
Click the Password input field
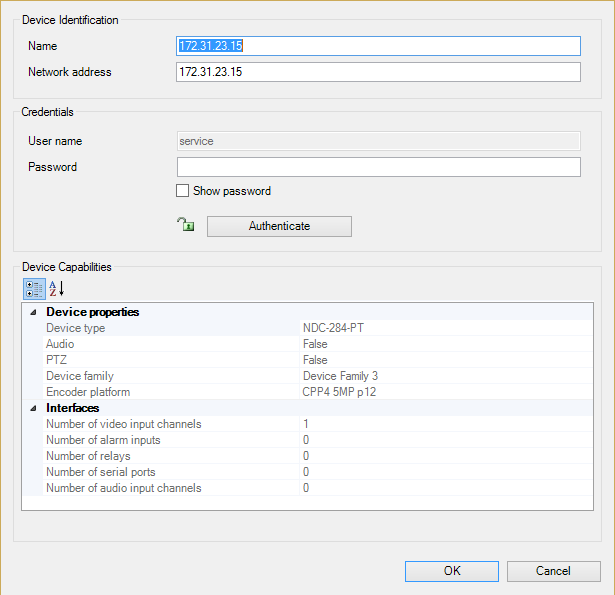coord(378,167)
